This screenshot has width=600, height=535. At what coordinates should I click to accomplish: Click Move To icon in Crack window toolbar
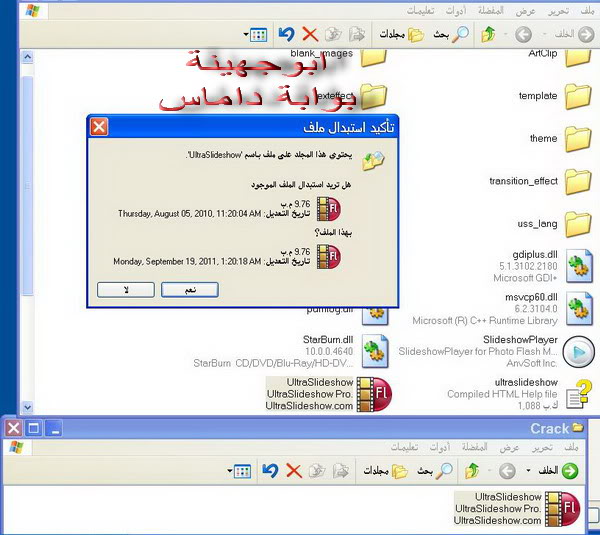pos(341,471)
